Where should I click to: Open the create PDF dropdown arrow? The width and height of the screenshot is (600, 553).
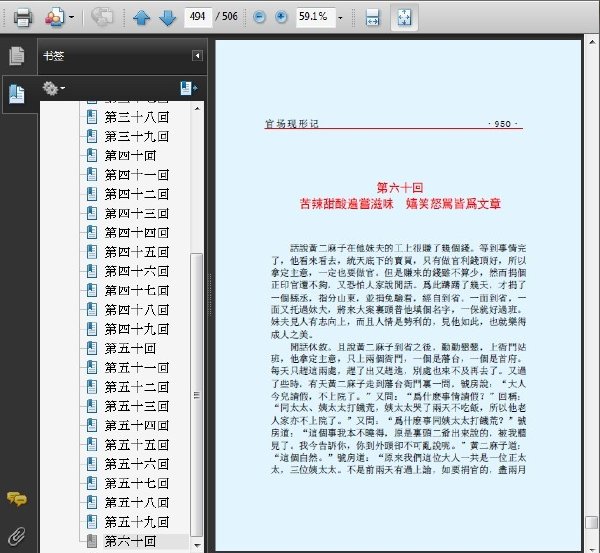tap(71, 18)
